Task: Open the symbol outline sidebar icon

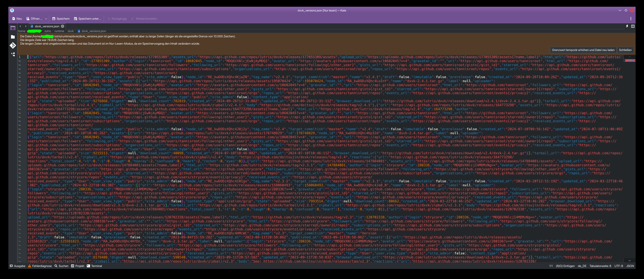Action: [x=13, y=54]
